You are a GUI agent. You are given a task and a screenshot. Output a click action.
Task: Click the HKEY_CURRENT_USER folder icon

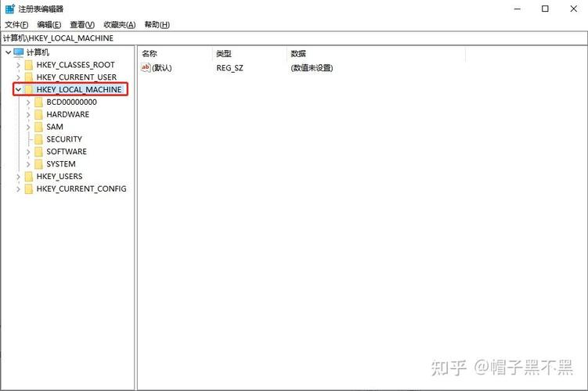point(29,77)
